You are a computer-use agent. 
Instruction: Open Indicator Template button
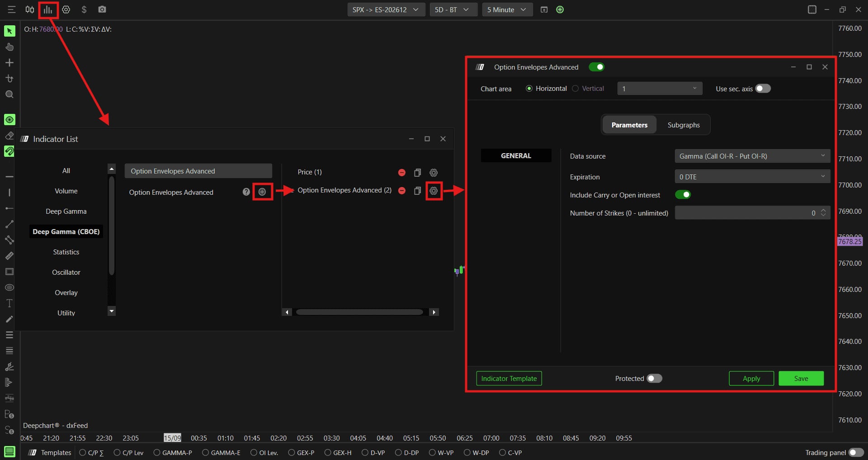(509, 378)
